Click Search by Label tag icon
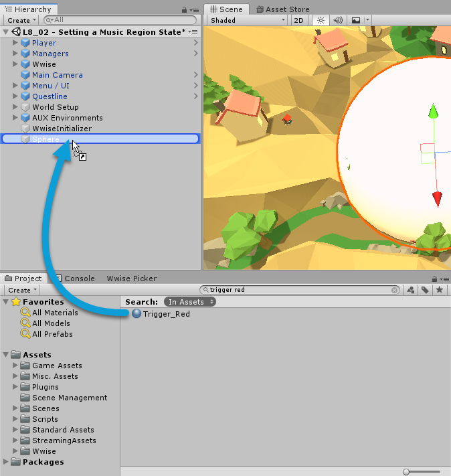The height and width of the screenshot is (476, 451). (x=425, y=290)
